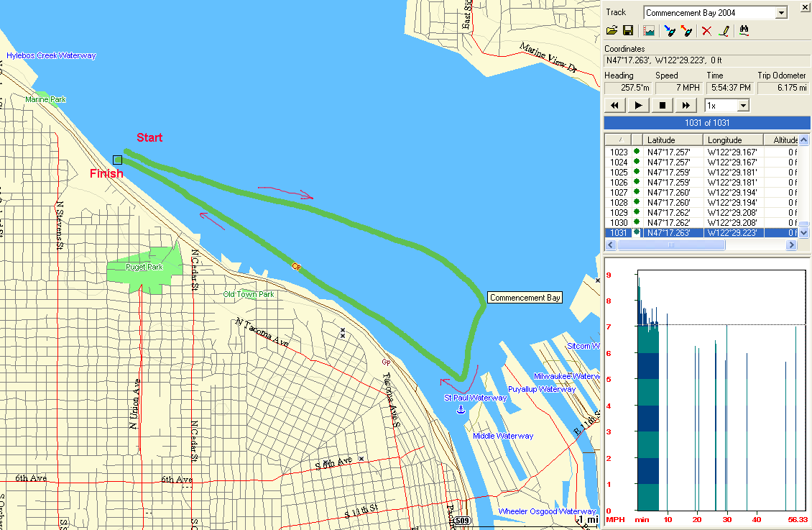Click the Commencement Bay map label
Image resolution: width=812 pixels, height=530 pixels.
[x=525, y=298]
